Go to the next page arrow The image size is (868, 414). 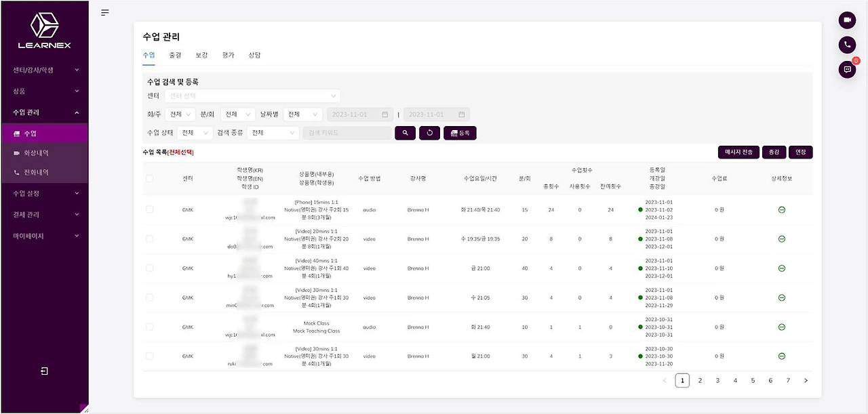pos(806,381)
